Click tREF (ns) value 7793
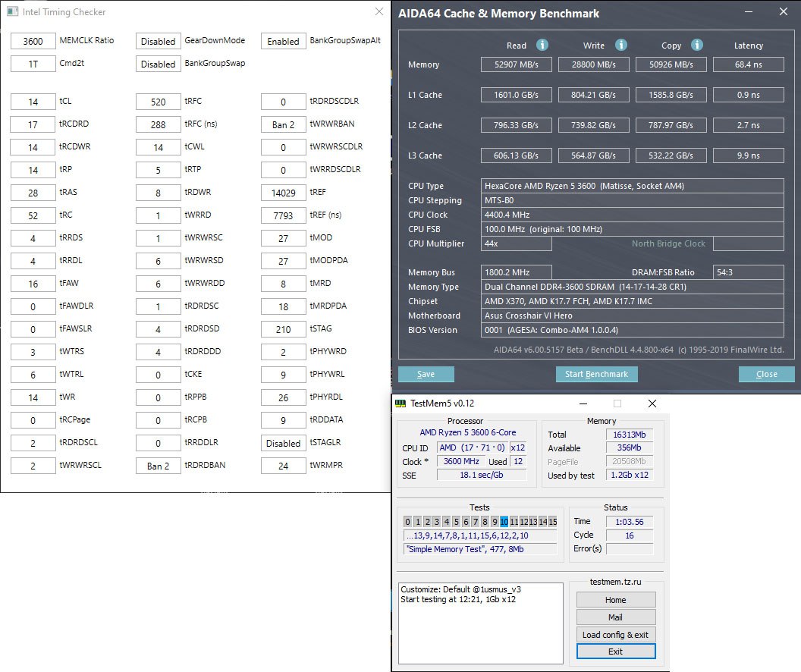This screenshot has height=672, width=801. 284,215
